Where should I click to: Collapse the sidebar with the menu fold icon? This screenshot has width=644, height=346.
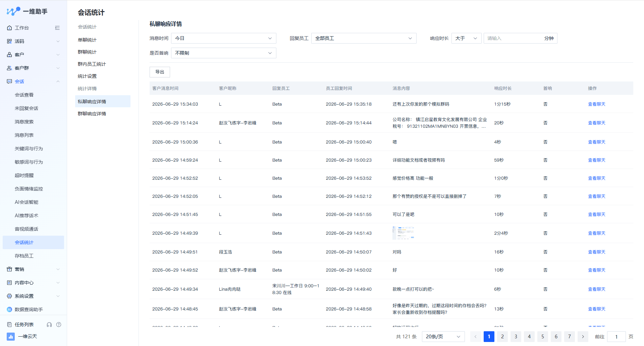57,28
